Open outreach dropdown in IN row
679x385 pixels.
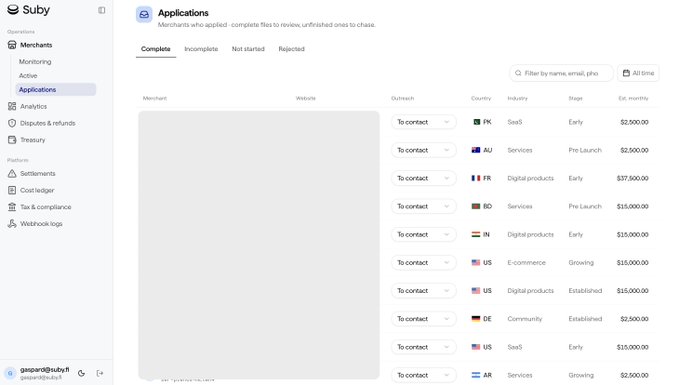424,234
